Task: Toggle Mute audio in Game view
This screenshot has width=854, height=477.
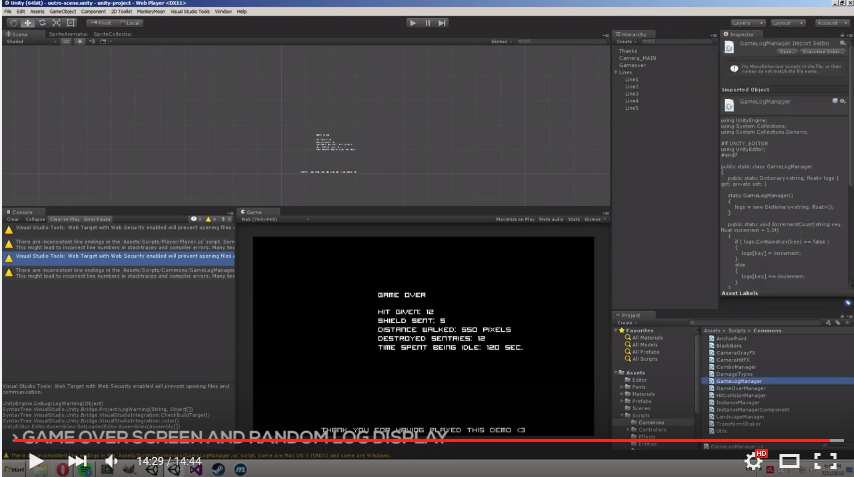Action: tap(551, 219)
